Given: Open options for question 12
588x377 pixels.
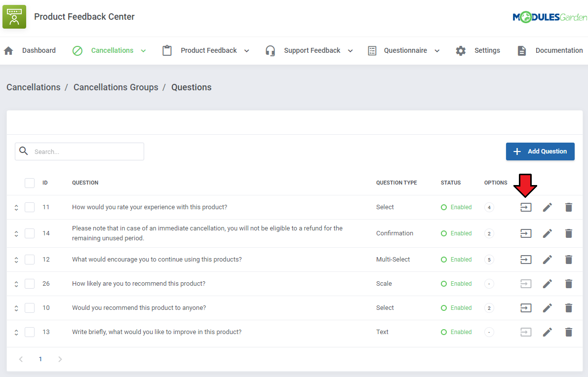Looking at the screenshot, I should 526,260.
